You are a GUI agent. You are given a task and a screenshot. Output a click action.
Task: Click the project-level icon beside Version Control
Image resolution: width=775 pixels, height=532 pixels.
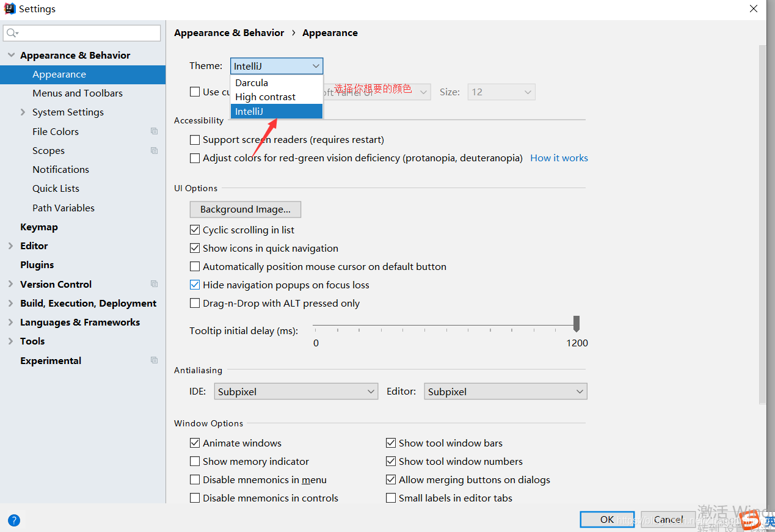point(154,284)
